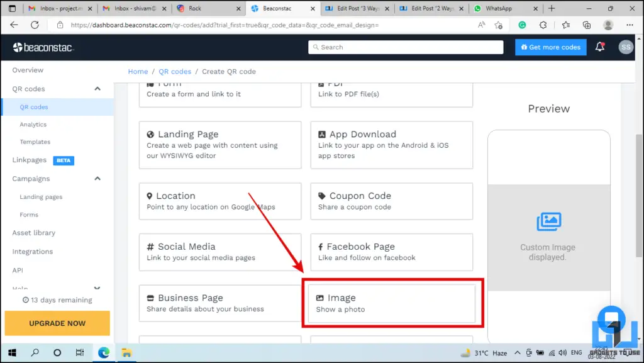Click the weather 31°C Haze widget
This screenshot has height=363, width=644.
[x=484, y=353]
